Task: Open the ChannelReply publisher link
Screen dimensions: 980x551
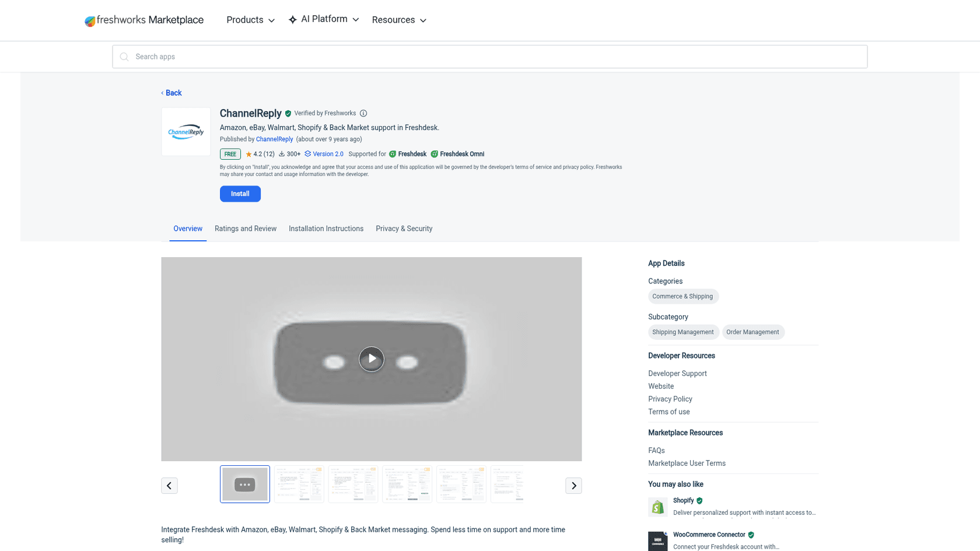Action: [275, 139]
